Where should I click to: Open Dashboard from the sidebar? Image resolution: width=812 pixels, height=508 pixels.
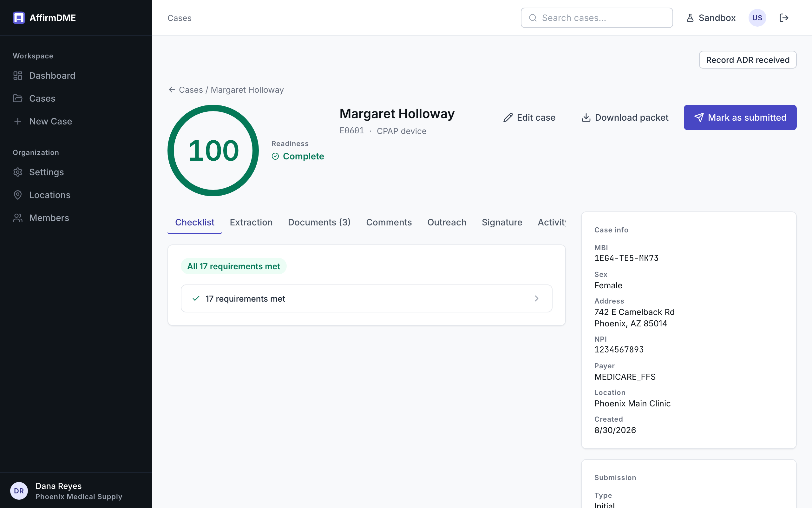click(44, 76)
